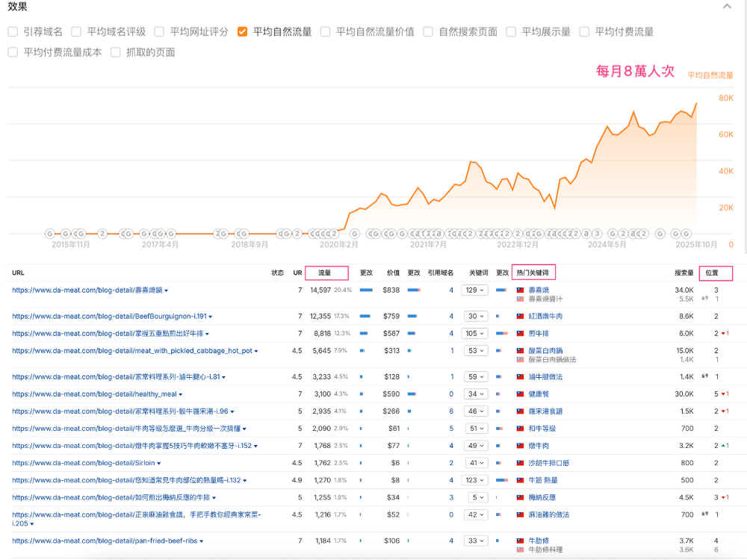Tick the 平均付费流量 checkbox

click(x=583, y=31)
